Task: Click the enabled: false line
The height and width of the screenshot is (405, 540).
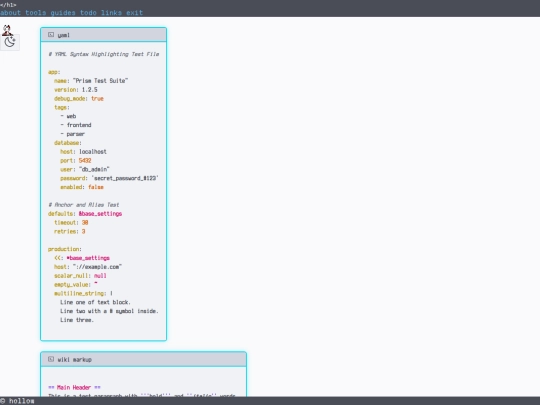Action: tap(82, 187)
